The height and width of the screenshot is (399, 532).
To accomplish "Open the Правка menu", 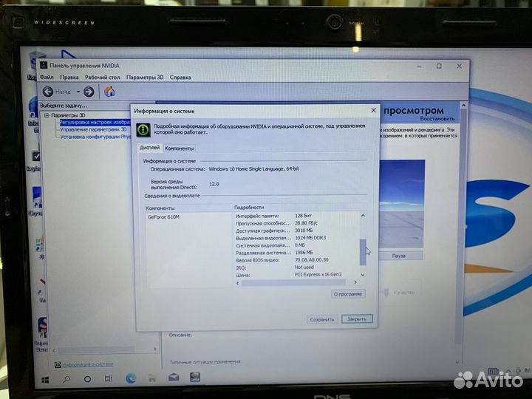I will tap(69, 77).
